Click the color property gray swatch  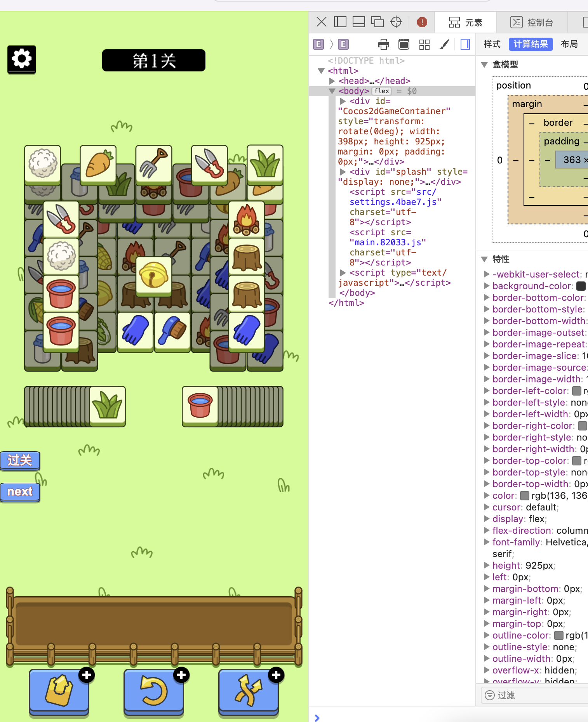point(525,496)
